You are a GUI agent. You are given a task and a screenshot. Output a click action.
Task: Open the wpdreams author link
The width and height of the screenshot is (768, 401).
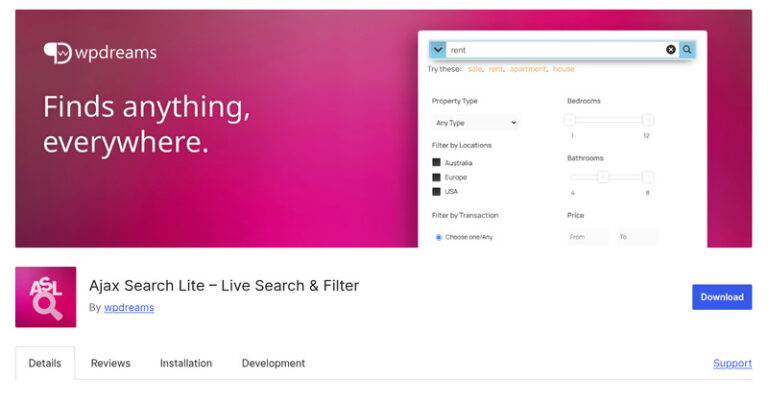(129, 307)
